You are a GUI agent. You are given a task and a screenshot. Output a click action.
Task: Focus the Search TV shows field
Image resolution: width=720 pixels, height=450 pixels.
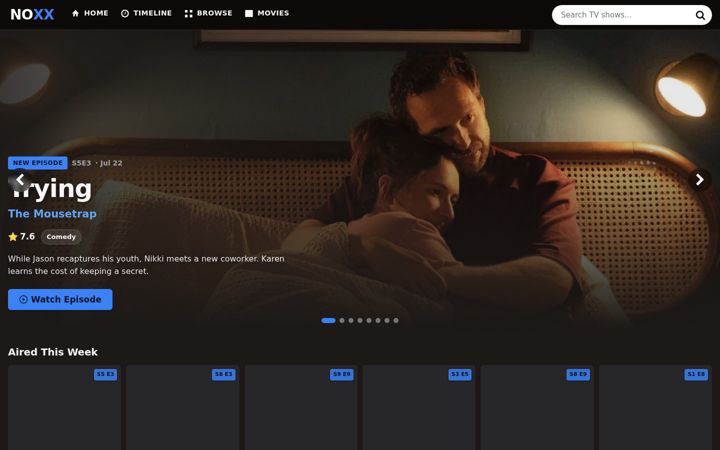click(632, 15)
